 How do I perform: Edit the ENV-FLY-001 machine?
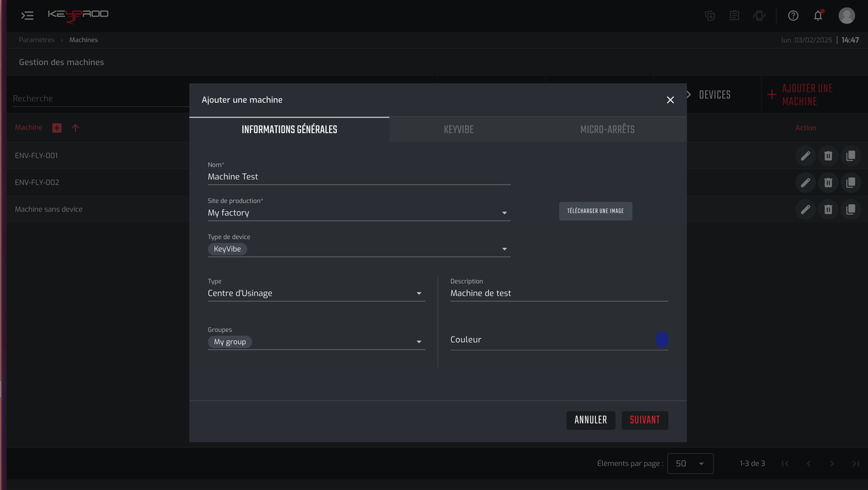805,155
